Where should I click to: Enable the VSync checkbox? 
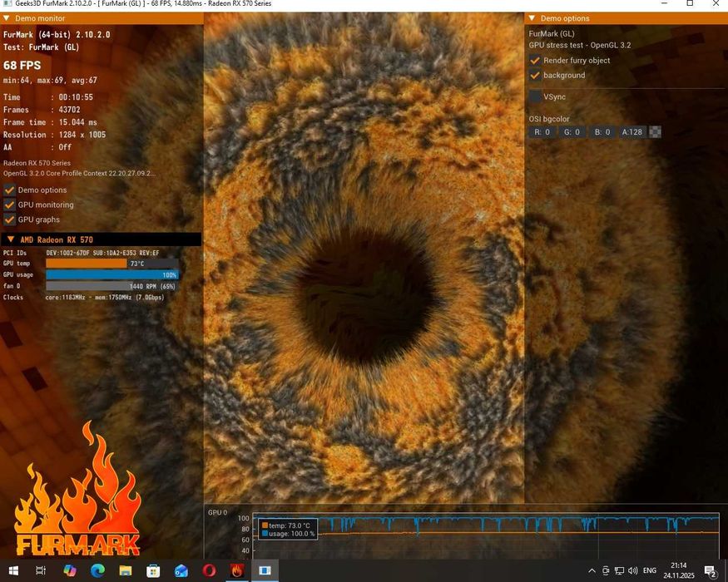[535, 96]
